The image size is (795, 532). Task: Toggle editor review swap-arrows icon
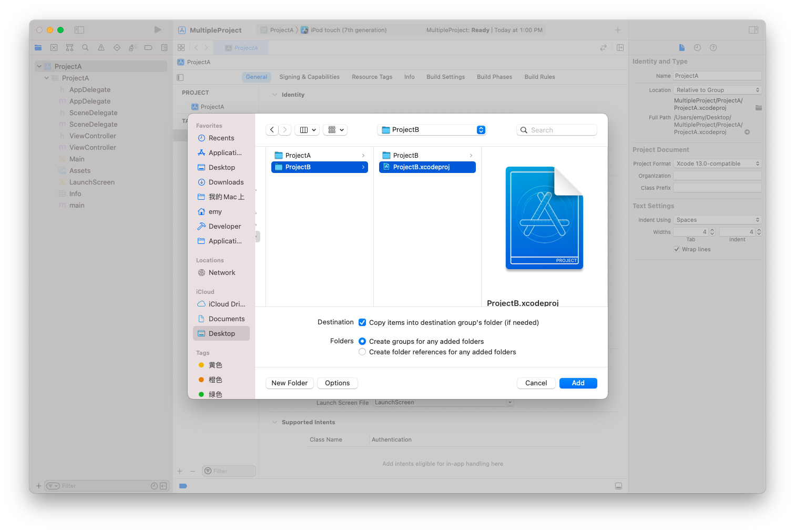tap(603, 47)
